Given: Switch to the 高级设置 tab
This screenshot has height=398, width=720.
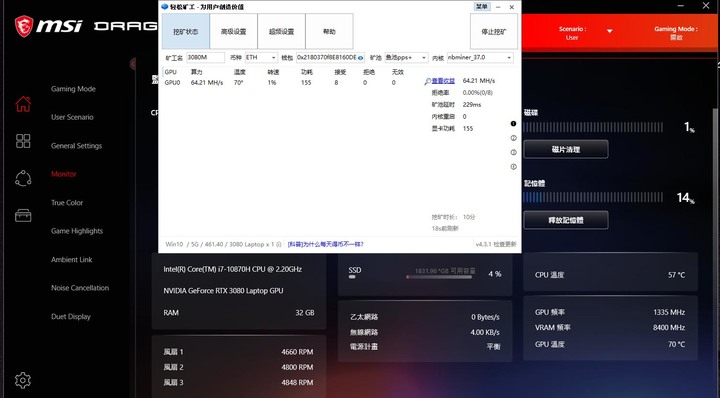Looking at the screenshot, I should (233, 31).
